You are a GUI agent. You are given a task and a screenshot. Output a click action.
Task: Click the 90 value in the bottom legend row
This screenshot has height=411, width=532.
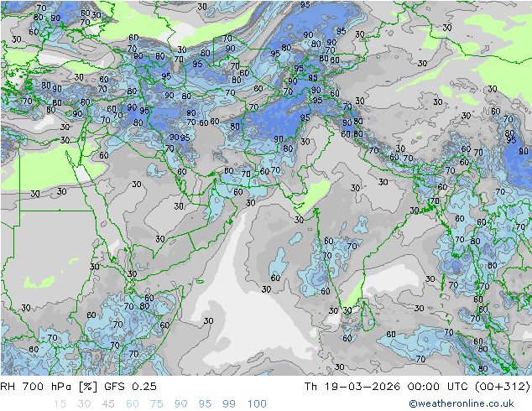tap(180, 404)
